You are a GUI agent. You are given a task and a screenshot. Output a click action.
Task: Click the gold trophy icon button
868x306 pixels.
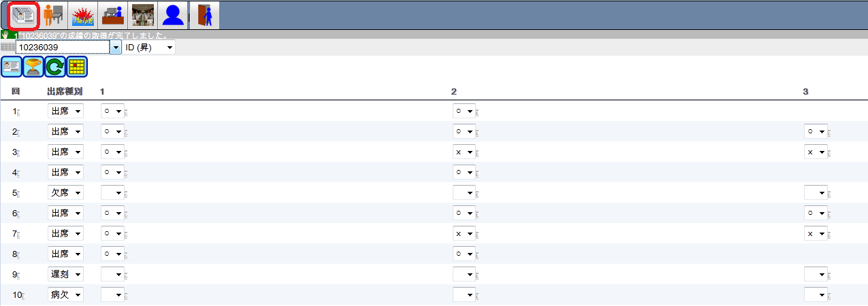tap(33, 67)
